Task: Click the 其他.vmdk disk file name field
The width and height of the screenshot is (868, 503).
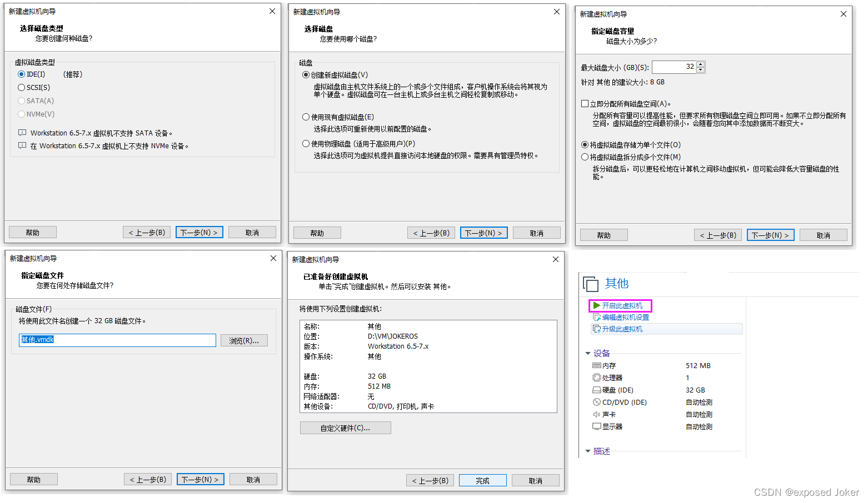Action: [x=117, y=340]
